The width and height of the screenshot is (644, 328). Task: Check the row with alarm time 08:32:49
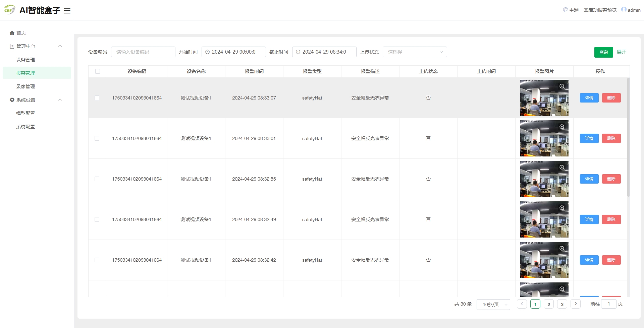97,219
